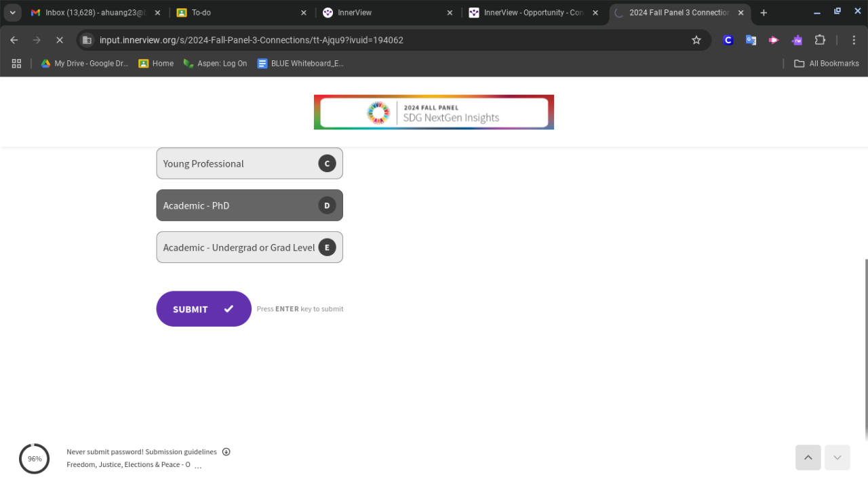Choose Academic - Undergrad or Grad Level
The image size is (868, 488).
tap(250, 247)
